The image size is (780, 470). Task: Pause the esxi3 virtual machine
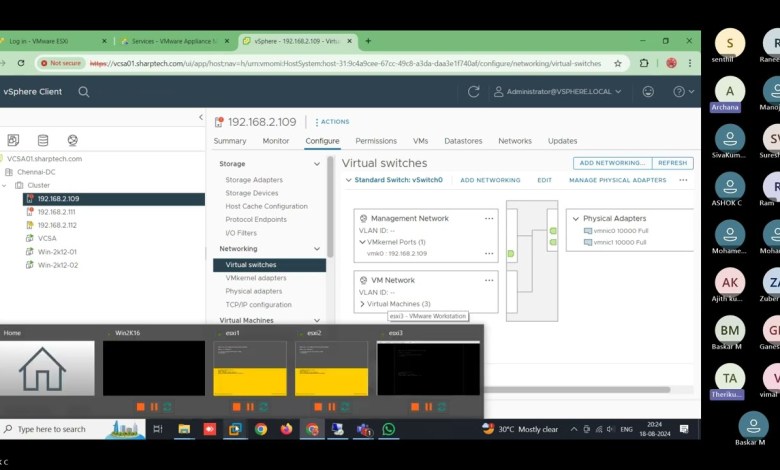click(x=428, y=407)
